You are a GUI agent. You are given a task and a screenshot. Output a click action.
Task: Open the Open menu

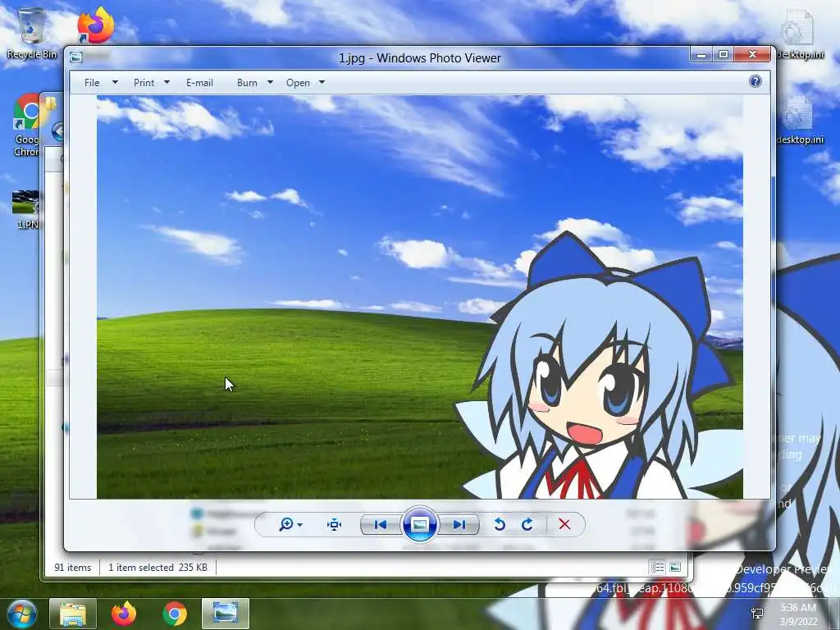tap(298, 83)
